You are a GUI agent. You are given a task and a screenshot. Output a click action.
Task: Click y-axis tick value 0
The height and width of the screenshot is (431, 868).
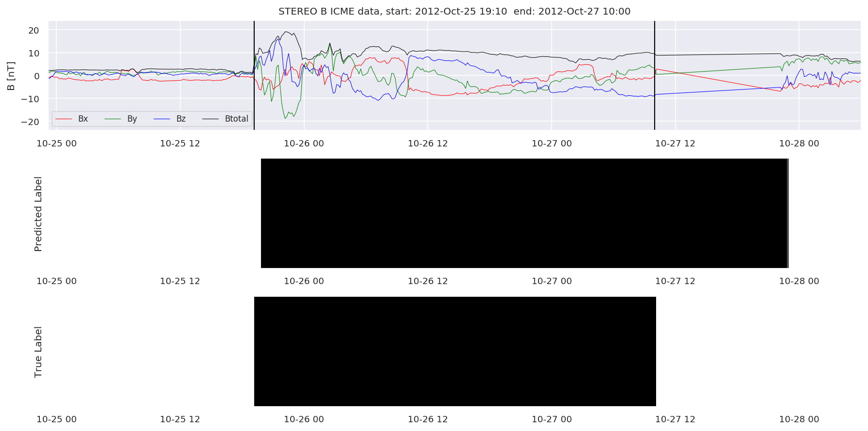36,76
